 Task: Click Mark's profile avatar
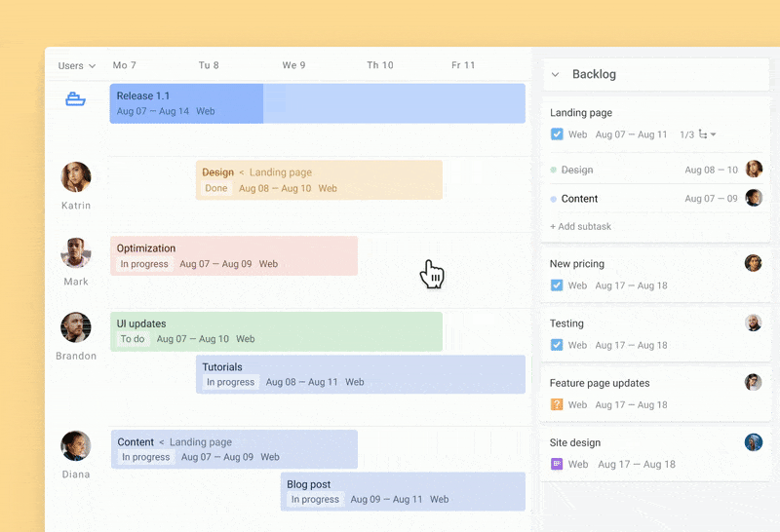[x=76, y=252]
